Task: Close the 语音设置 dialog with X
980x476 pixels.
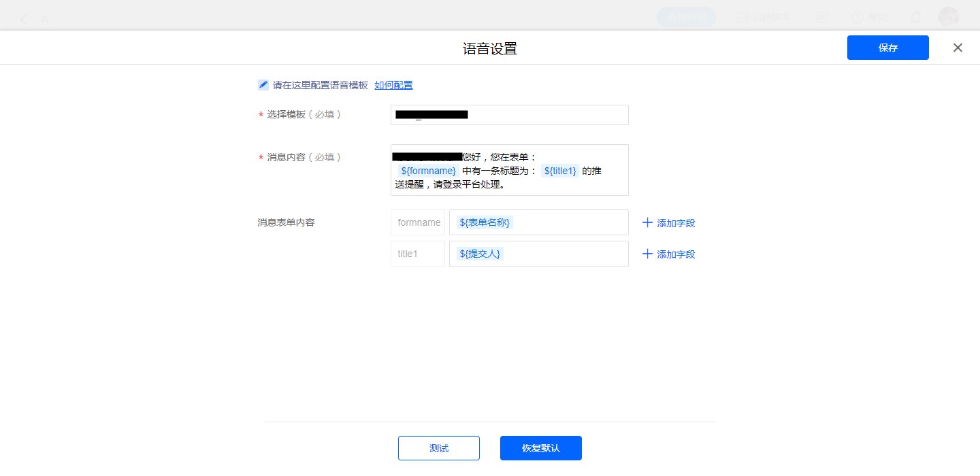Action: (958, 48)
